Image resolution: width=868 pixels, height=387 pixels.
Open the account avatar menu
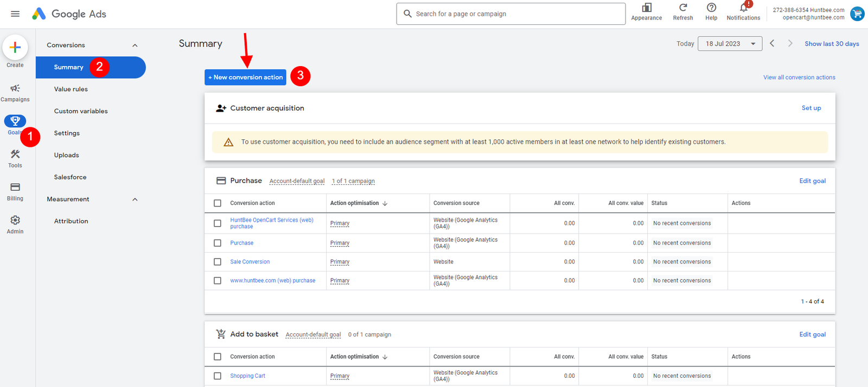point(857,14)
